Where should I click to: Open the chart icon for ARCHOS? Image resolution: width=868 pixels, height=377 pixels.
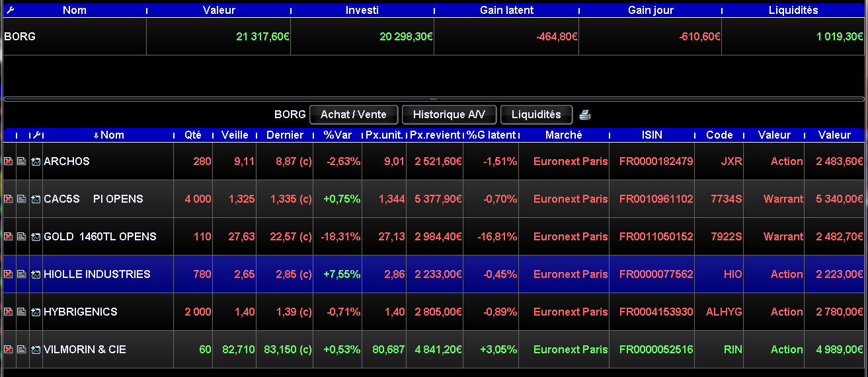[x=36, y=162]
